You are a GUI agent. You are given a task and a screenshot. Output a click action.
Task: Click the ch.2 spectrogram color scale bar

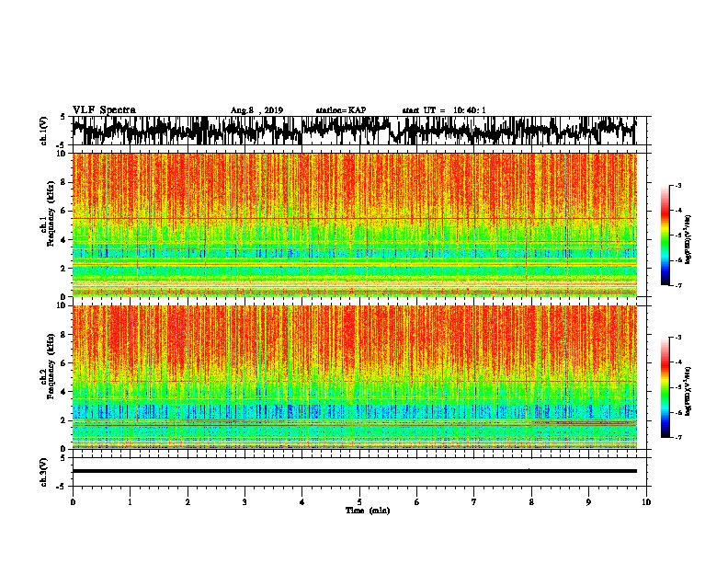(665, 387)
